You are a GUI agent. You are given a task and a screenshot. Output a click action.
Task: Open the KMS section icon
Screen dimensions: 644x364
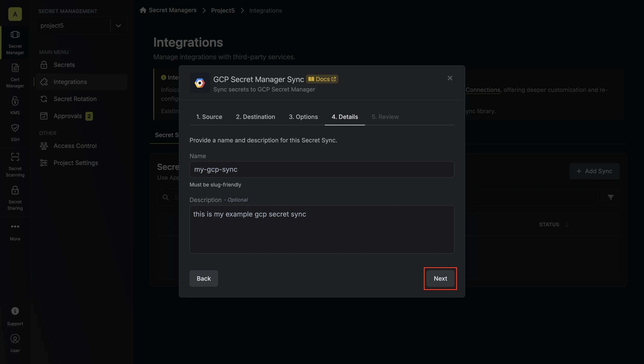tap(15, 101)
